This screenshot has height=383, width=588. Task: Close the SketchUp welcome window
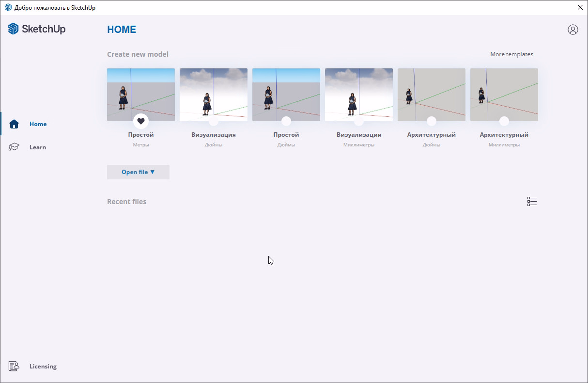click(x=580, y=7)
